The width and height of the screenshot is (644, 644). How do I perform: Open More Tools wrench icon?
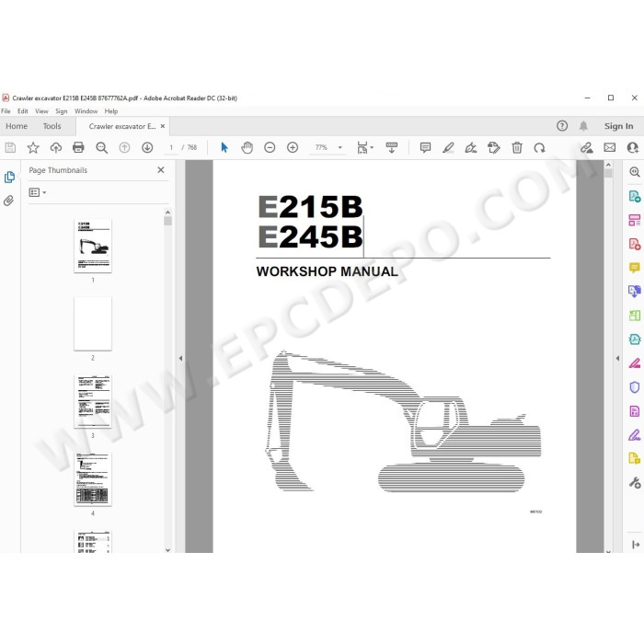pos(635,482)
